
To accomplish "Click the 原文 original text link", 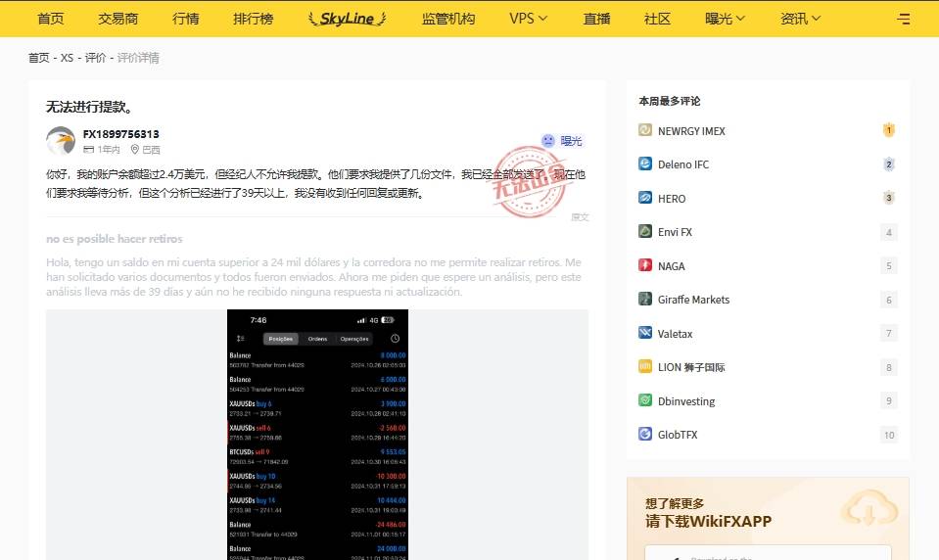I will pyautogui.click(x=580, y=216).
